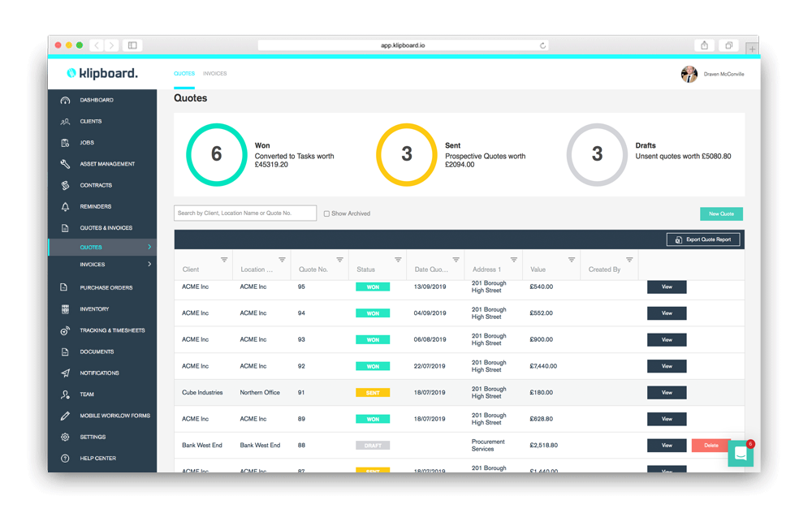Open the Jobs sidebar icon
Viewport: 812px width, 513px height.
click(65, 143)
